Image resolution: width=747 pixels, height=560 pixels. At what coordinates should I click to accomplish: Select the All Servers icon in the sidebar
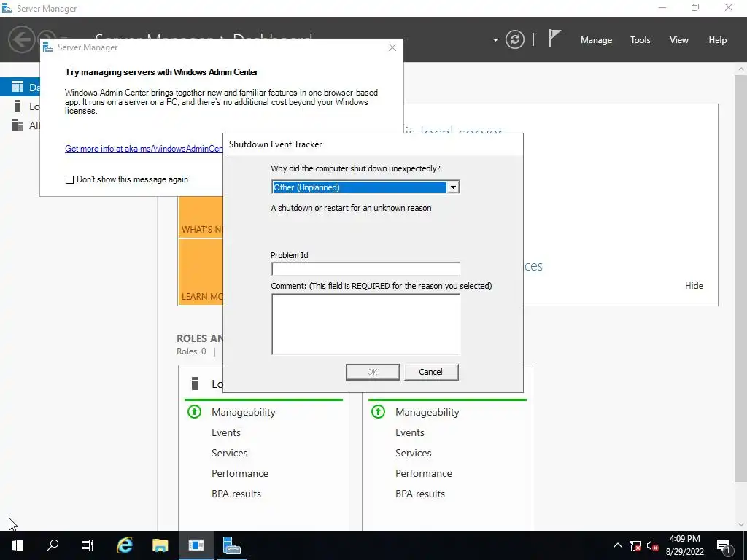coord(18,125)
